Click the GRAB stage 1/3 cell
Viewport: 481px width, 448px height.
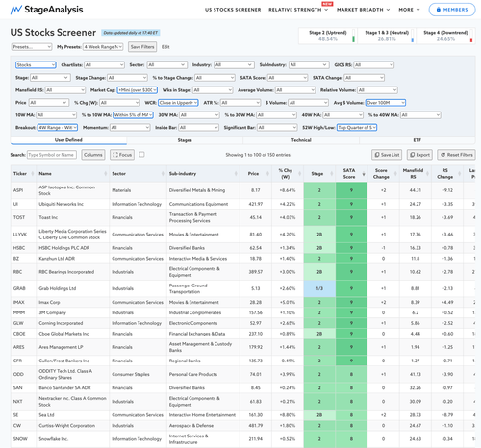pos(319,288)
